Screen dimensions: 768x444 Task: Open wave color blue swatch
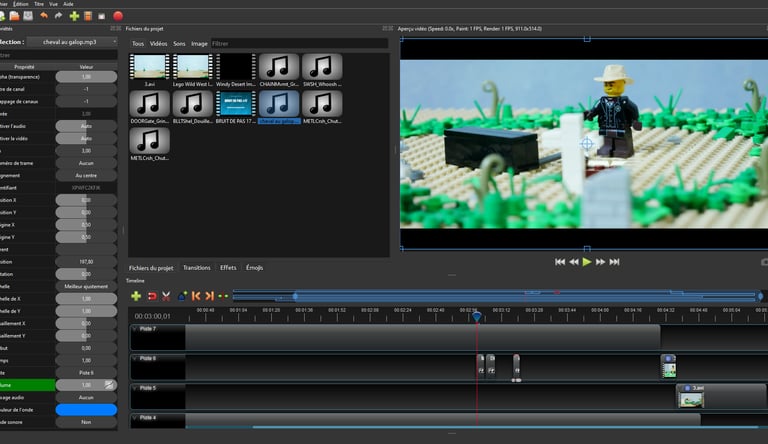coord(86,410)
